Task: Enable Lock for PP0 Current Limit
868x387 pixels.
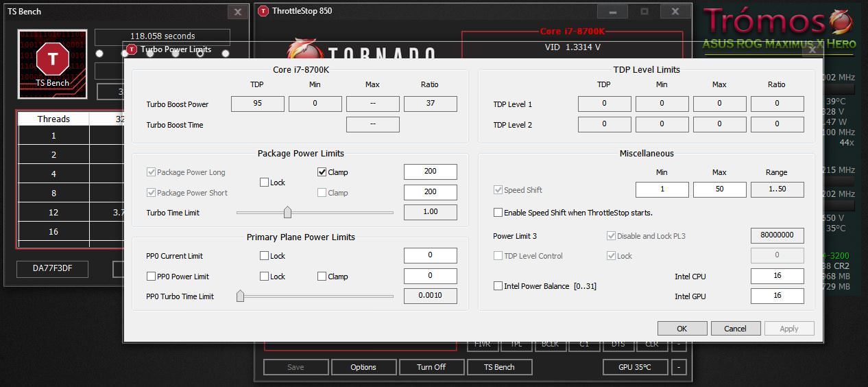Action: tap(264, 256)
